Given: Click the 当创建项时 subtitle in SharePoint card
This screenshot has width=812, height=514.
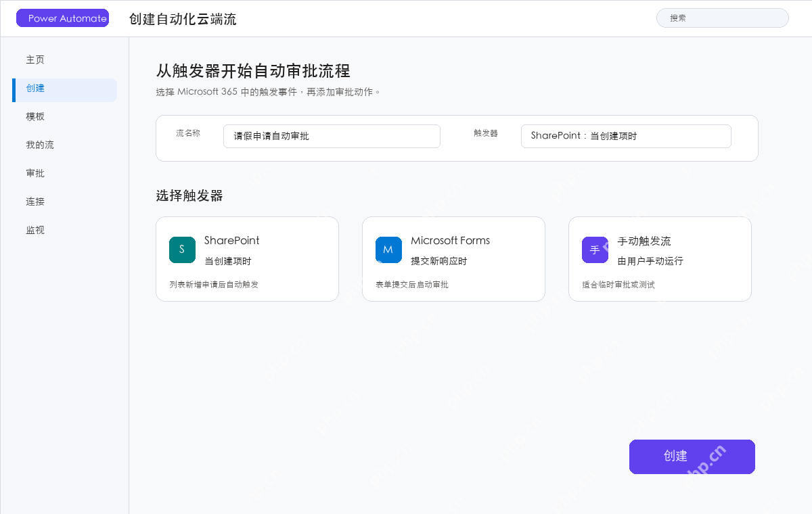Looking at the screenshot, I should (227, 261).
